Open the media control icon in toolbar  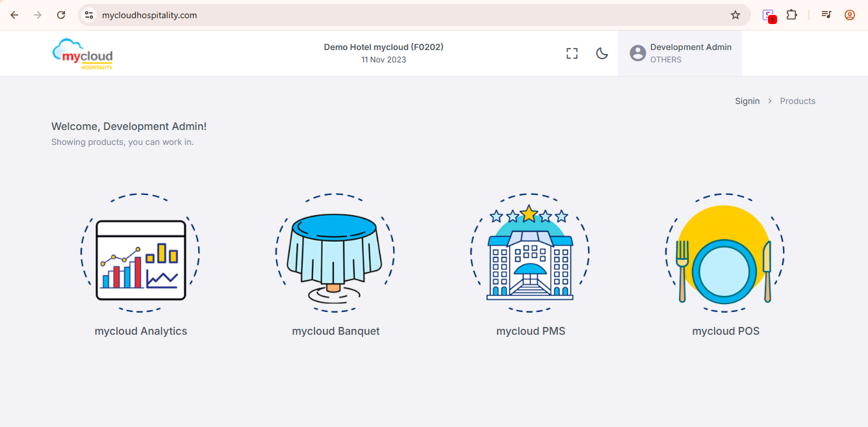tap(826, 15)
